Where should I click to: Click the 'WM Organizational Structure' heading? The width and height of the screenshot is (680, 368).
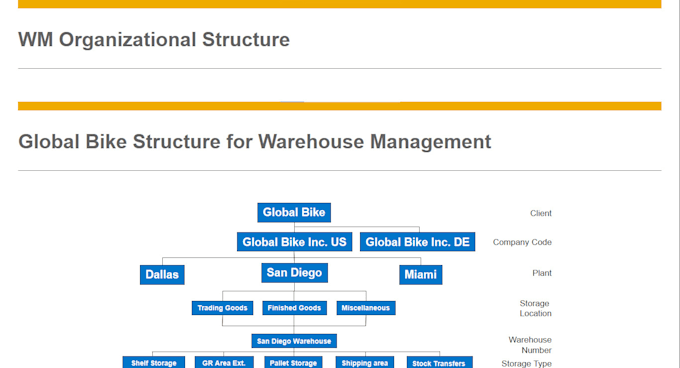[154, 39]
